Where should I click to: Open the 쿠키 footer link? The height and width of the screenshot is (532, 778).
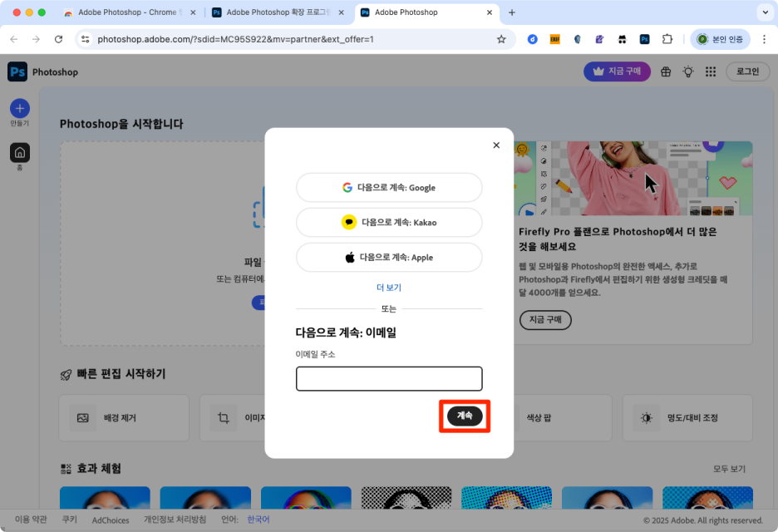[x=70, y=520]
